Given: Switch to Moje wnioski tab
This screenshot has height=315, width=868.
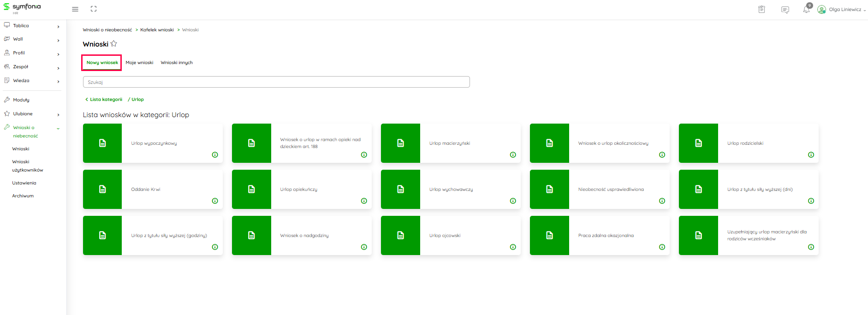Looking at the screenshot, I should click(139, 63).
